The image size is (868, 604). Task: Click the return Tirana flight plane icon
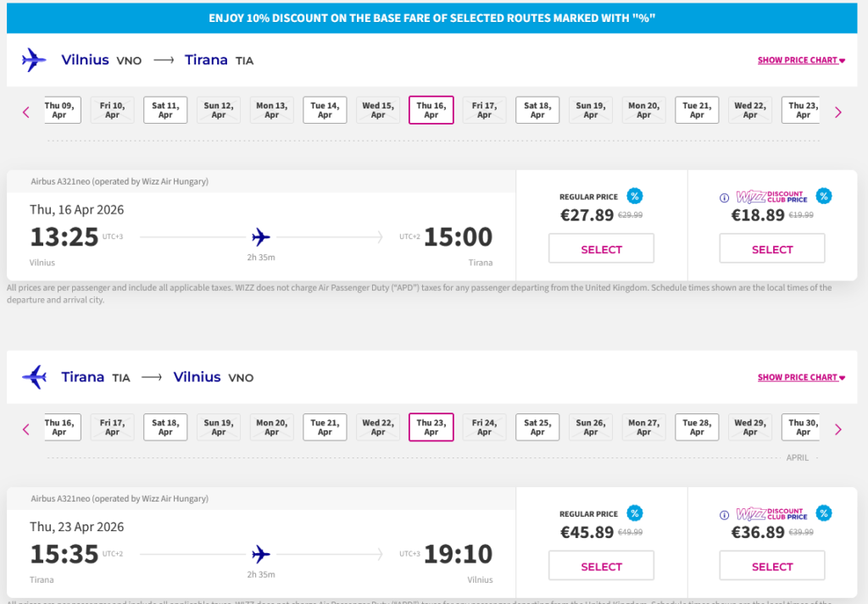[34, 377]
